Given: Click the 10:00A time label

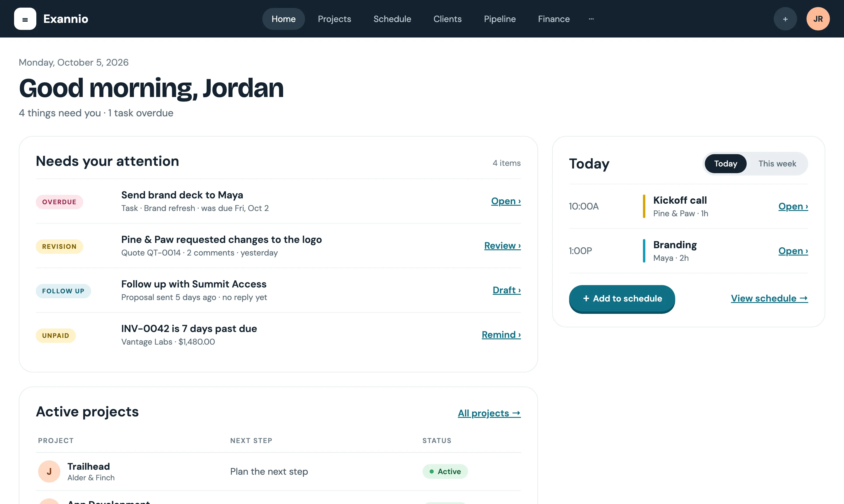Looking at the screenshot, I should 583,206.
